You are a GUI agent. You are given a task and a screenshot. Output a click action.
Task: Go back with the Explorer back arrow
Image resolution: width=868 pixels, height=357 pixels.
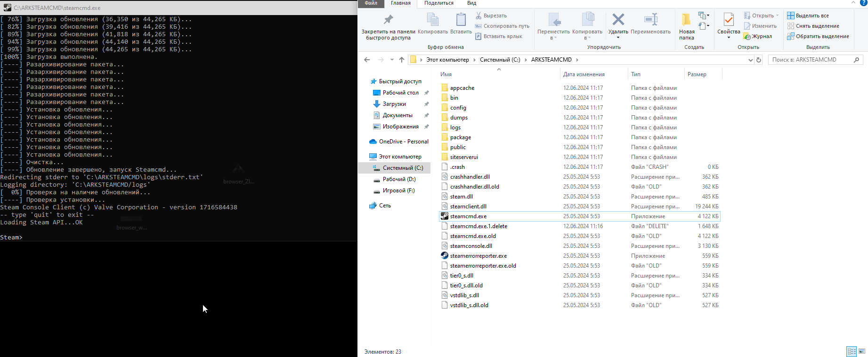click(x=367, y=60)
